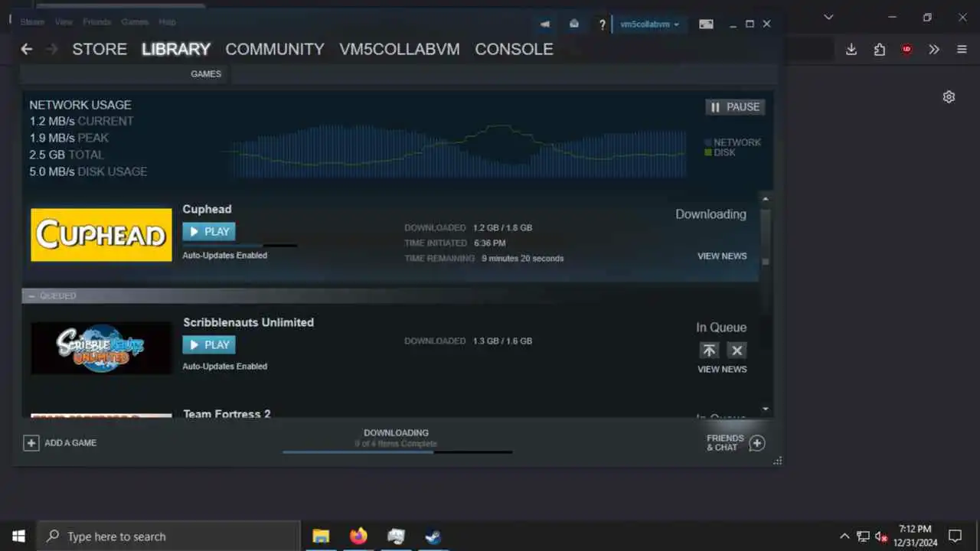Click the DISK legend swatch

pos(708,153)
